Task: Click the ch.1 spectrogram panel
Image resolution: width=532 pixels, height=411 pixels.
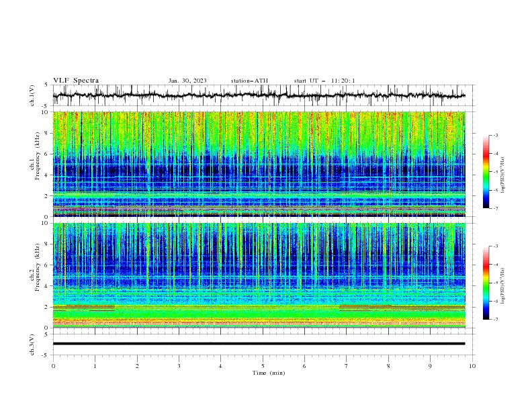Action: pyautogui.click(x=259, y=164)
